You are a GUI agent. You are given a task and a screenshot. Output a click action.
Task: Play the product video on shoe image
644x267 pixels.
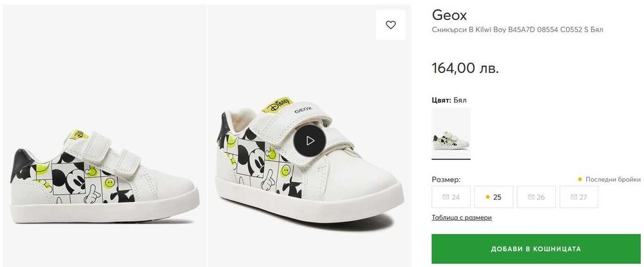point(310,141)
